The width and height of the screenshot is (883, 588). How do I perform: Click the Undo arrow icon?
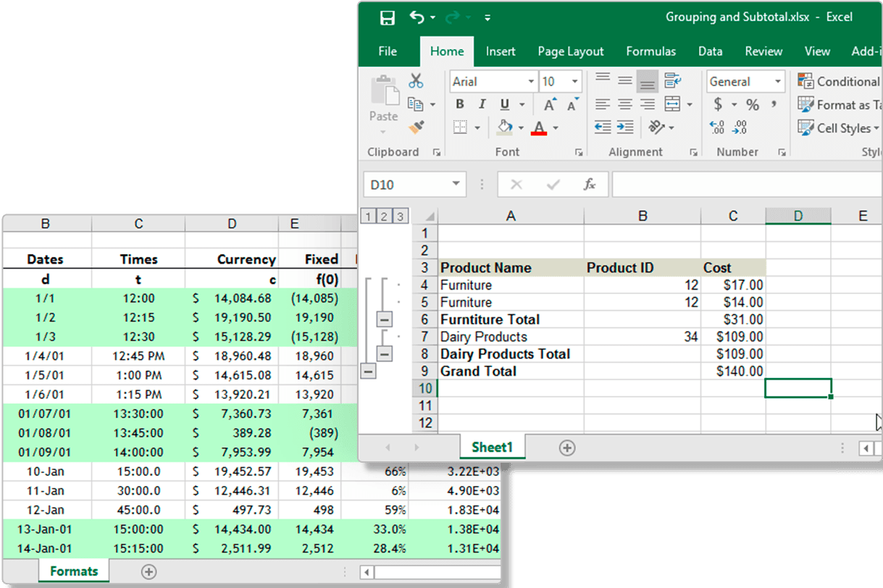417,17
